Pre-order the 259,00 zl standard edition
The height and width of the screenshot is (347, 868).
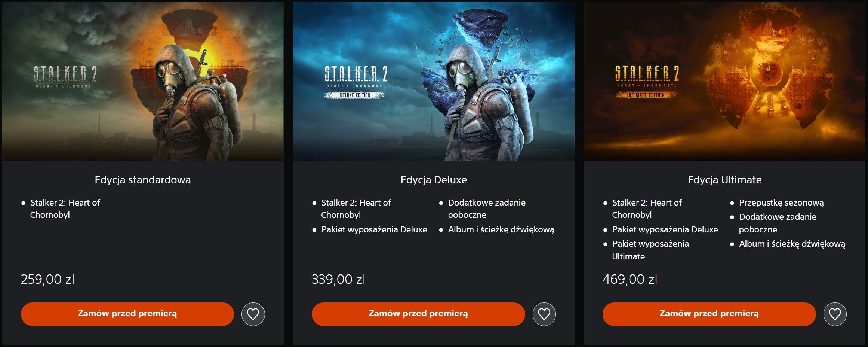point(127,314)
